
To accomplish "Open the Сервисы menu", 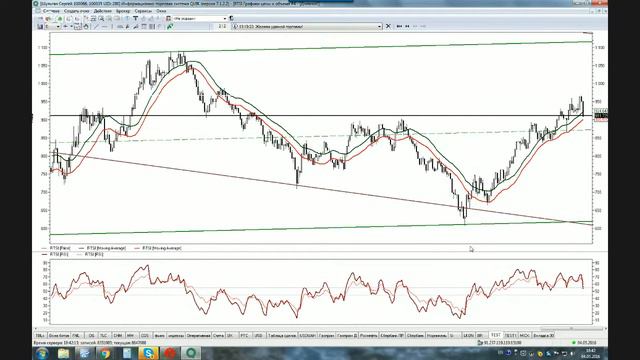I will point(143,11).
